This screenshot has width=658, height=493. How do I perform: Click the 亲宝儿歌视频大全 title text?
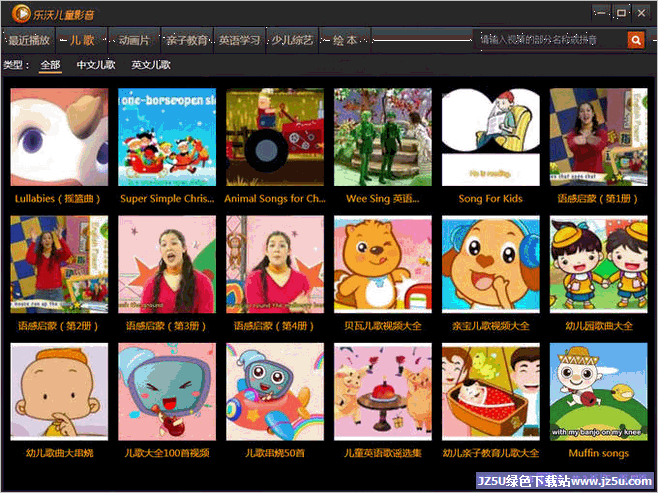pyautogui.click(x=491, y=326)
